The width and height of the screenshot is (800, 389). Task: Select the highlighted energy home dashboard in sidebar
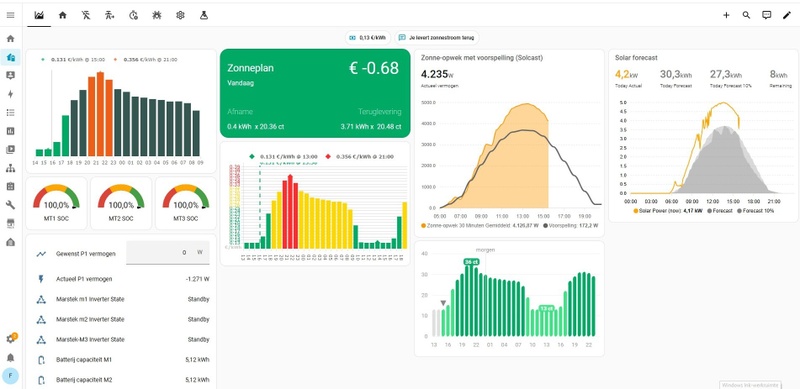click(x=10, y=57)
